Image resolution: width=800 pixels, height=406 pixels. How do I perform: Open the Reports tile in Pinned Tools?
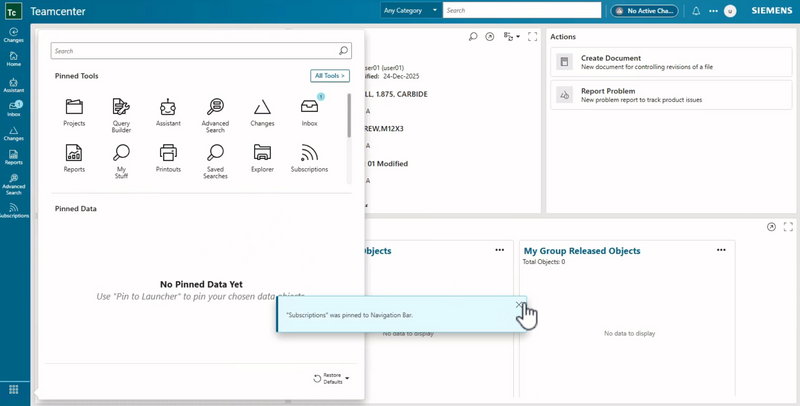coord(74,158)
